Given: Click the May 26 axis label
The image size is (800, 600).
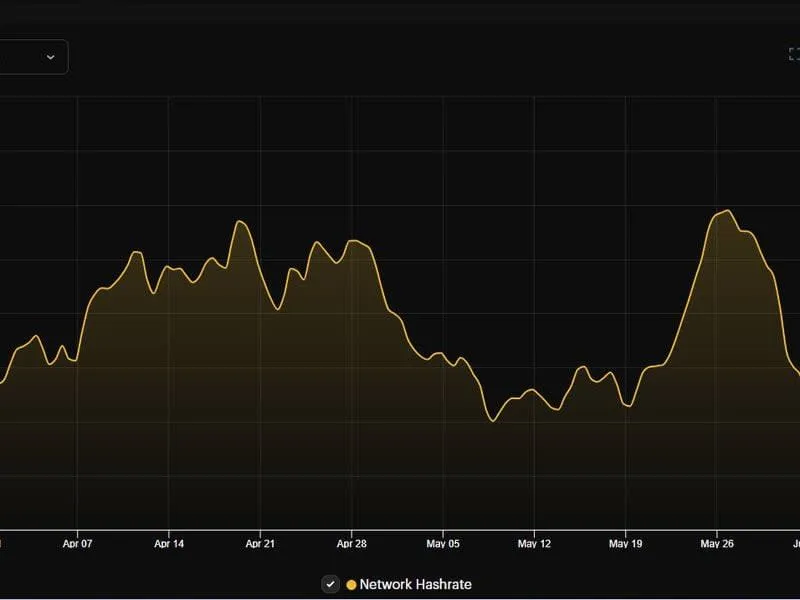Looking at the screenshot, I should 717,544.
